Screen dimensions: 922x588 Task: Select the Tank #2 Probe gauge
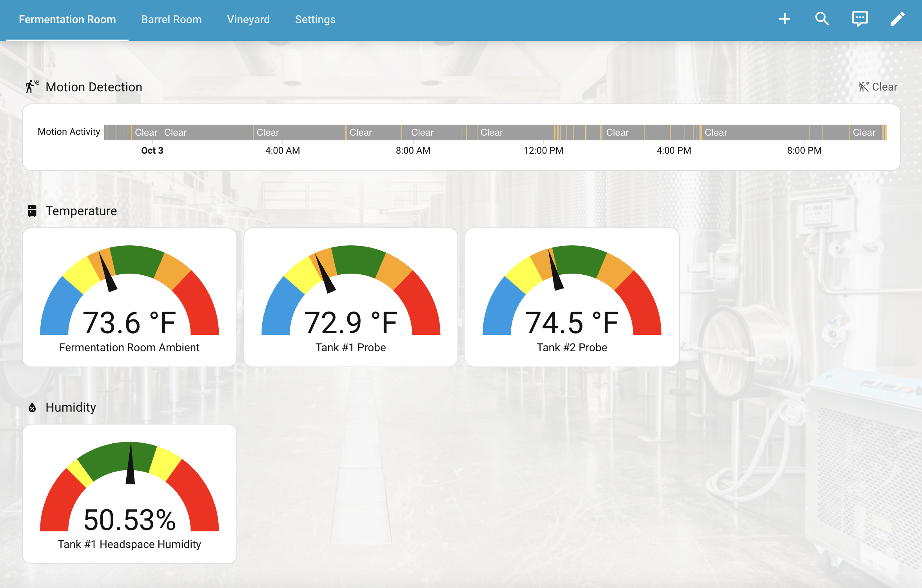pos(572,298)
